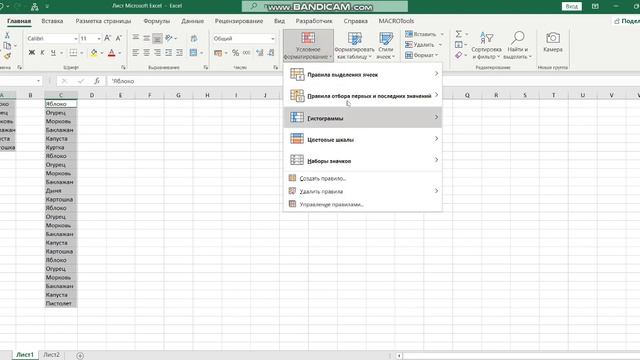Click the insert function fx icon
This screenshot has height=360, width=640.
tap(97, 81)
